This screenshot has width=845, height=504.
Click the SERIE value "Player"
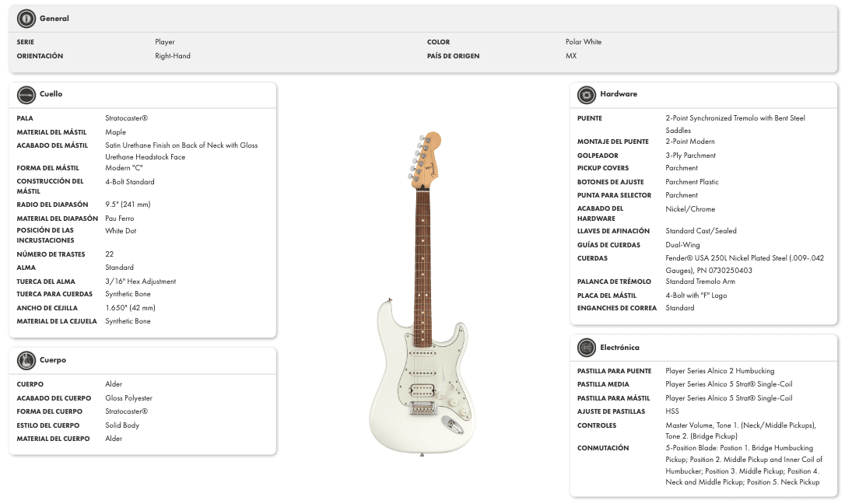(x=165, y=42)
